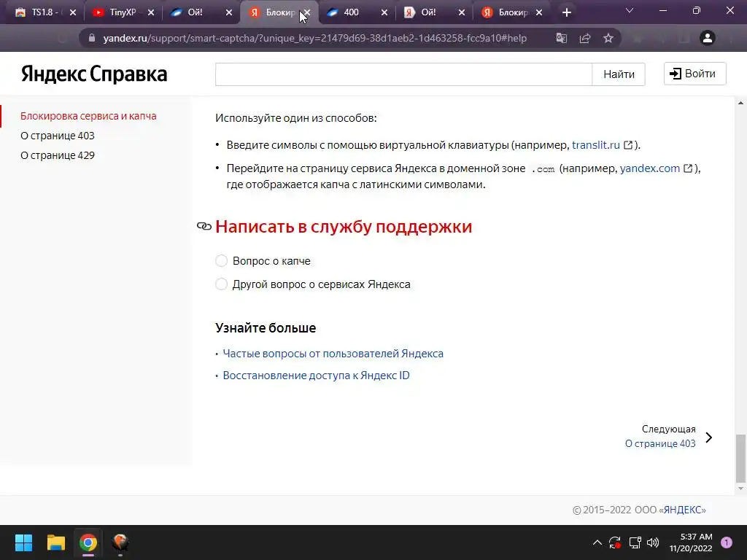Screen dimensions: 747x560
Task: Open 'О странице 403' next page link
Action: [660, 443]
